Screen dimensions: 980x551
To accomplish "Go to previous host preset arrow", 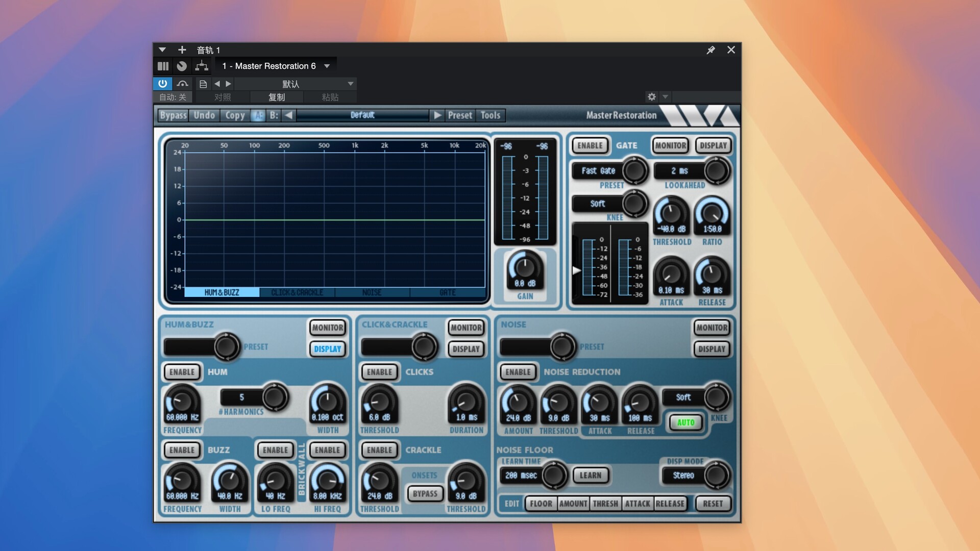I will click(217, 84).
